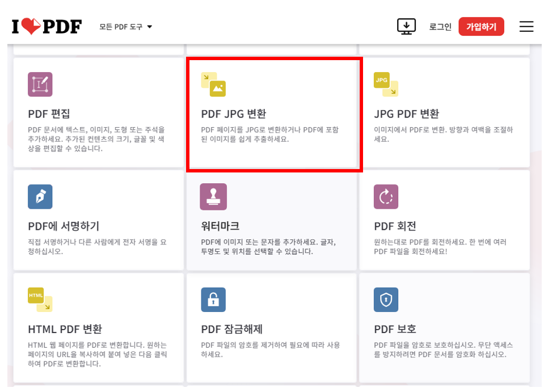Click the desktop app download icon

click(407, 26)
